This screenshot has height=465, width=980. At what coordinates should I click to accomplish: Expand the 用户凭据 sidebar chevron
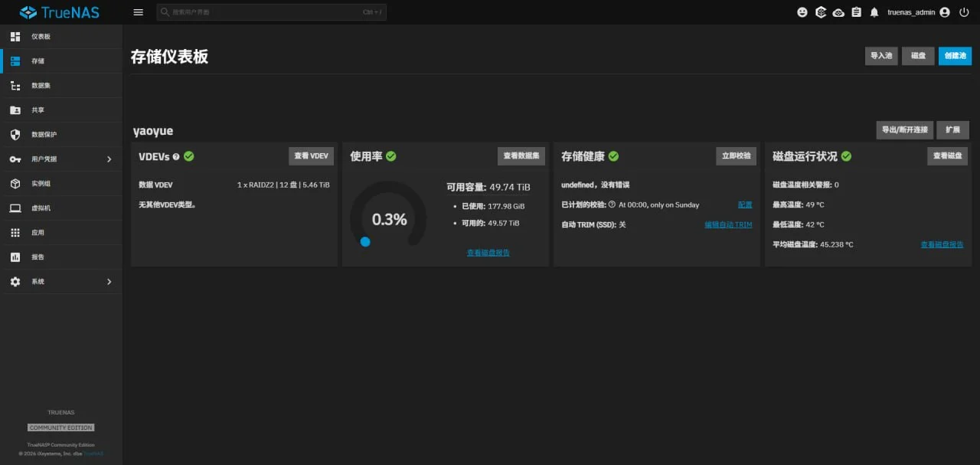pos(109,159)
